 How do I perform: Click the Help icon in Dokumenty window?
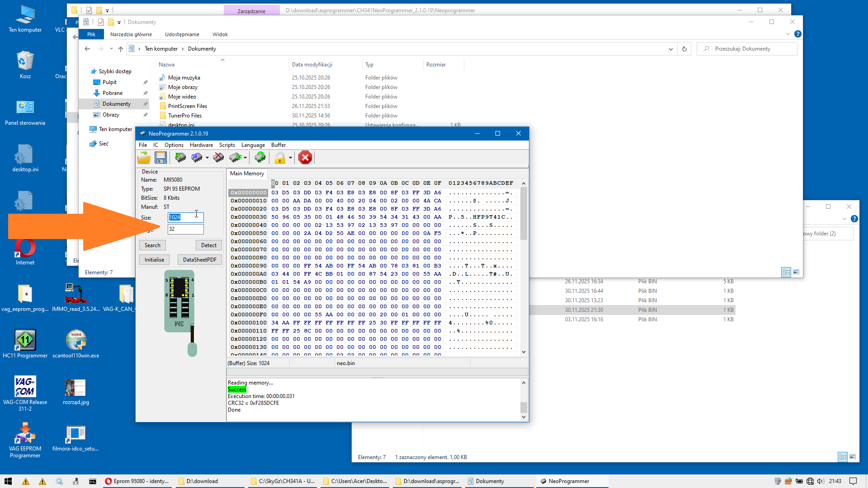pos(798,34)
